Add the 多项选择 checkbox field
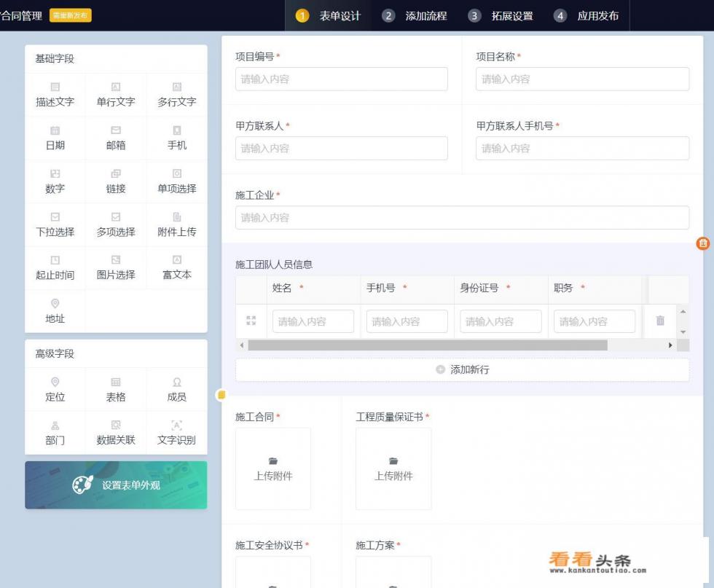This screenshot has width=714, height=588. click(x=116, y=224)
